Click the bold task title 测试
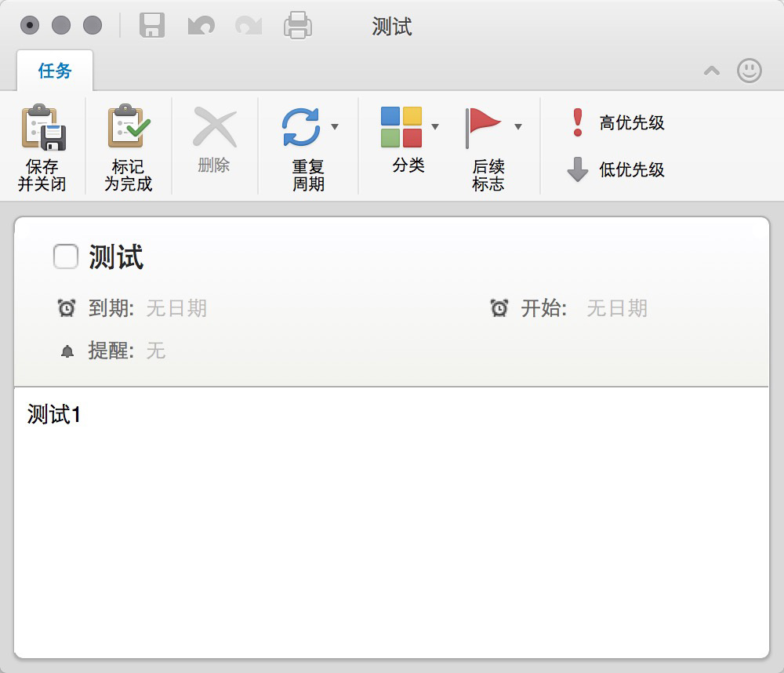 117,256
